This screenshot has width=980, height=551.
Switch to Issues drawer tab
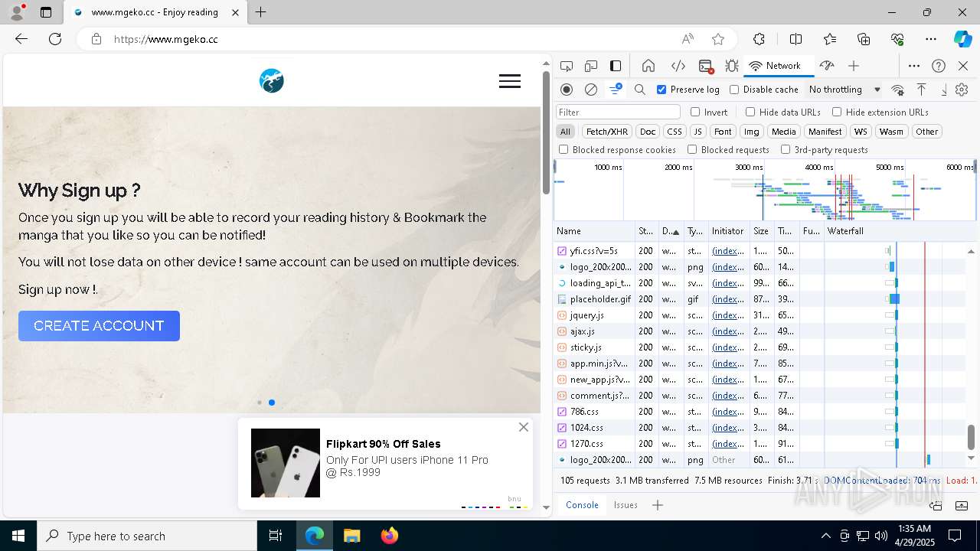626,505
